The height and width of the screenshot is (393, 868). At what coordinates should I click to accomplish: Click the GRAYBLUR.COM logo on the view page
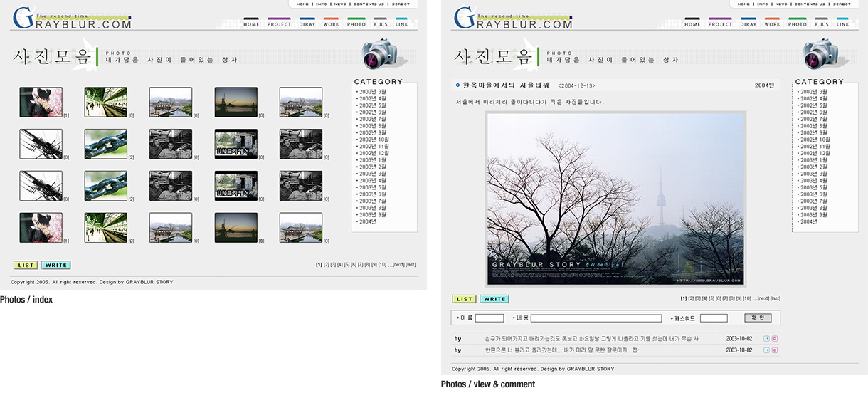(x=513, y=18)
